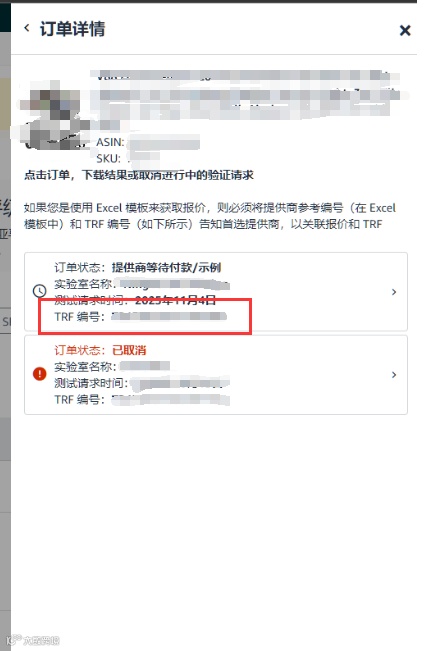Click the watermark logo at bottom left
435x651 pixels.
coord(33,640)
